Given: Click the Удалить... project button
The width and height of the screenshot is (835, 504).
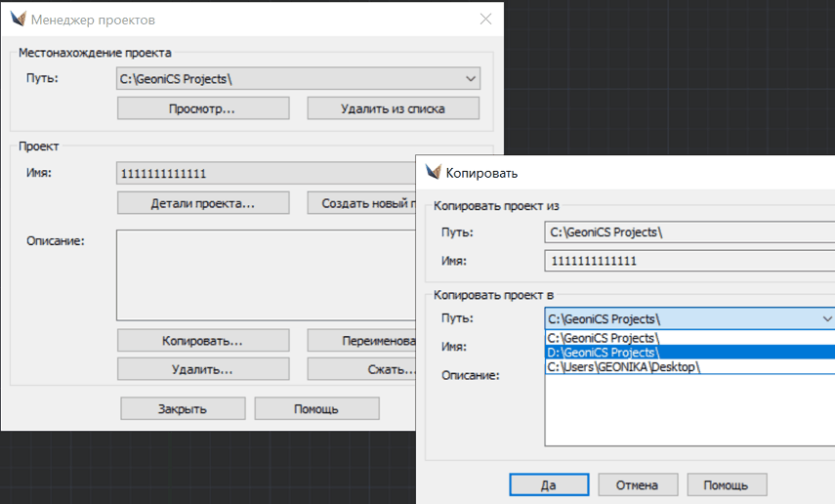Looking at the screenshot, I should pyautogui.click(x=203, y=369).
